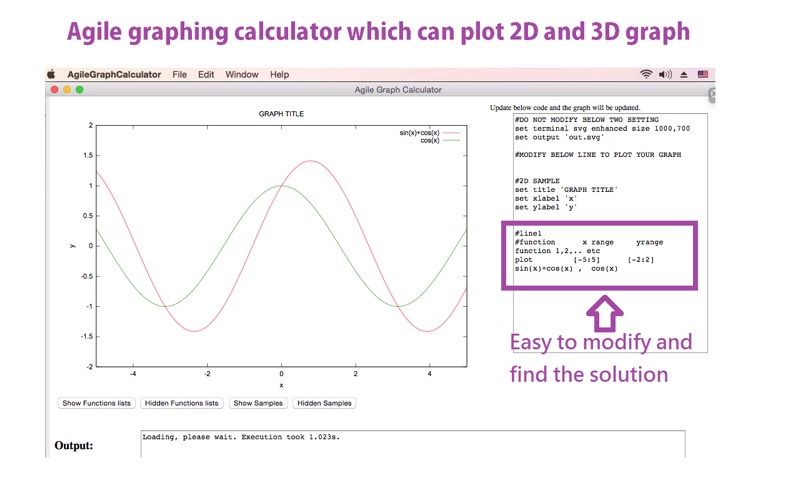Viewport: 800px width, 500px height.
Task: Click the sin(x)+cos(x) , cos(x) code line
Action: click(566, 268)
